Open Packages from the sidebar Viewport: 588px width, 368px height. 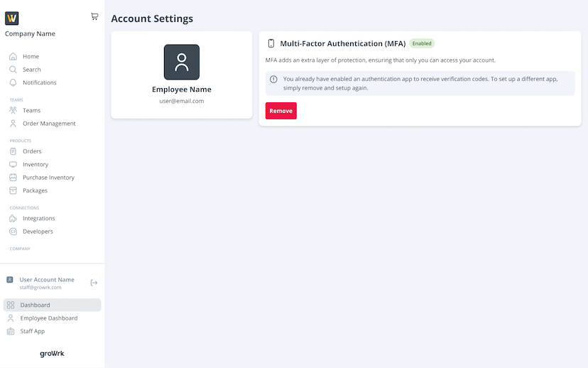click(35, 190)
